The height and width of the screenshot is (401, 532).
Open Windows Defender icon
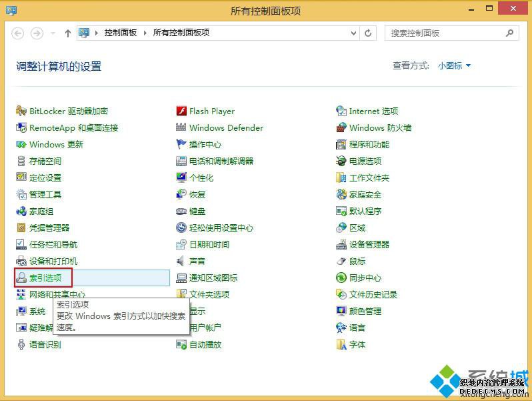click(x=181, y=127)
